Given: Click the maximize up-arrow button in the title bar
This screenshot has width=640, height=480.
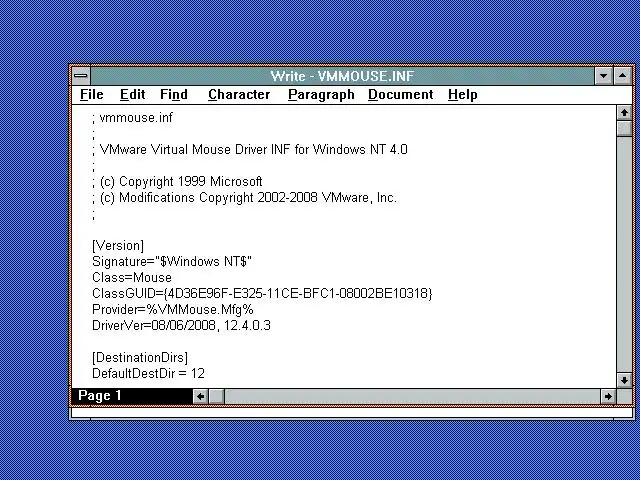Looking at the screenshot, I should pyautogui.click(x=622, y=76).
